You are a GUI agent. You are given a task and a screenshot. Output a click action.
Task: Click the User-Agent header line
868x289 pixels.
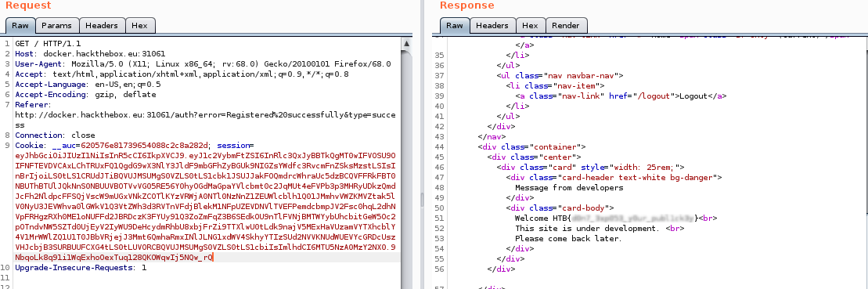[203, 64]
